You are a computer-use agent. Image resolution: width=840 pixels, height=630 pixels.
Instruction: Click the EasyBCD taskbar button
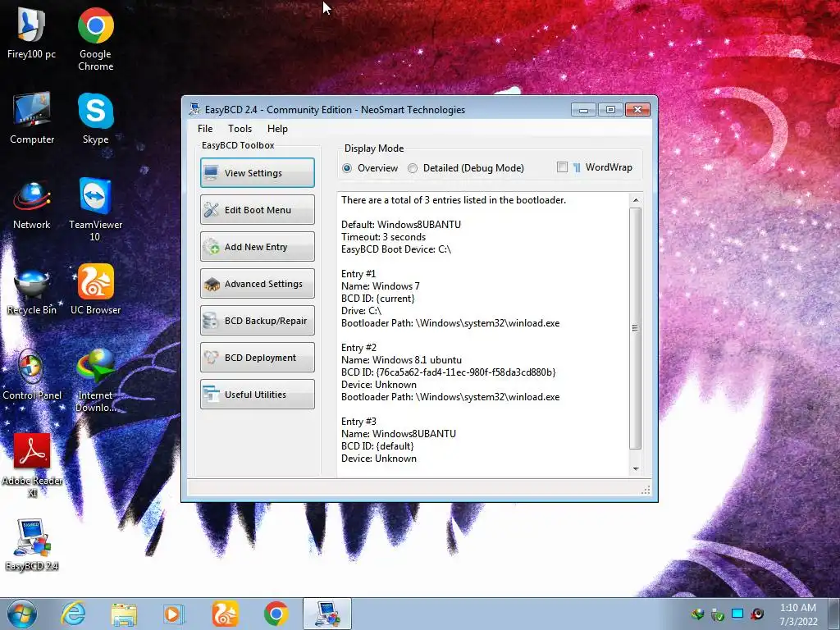click(327, 614)
